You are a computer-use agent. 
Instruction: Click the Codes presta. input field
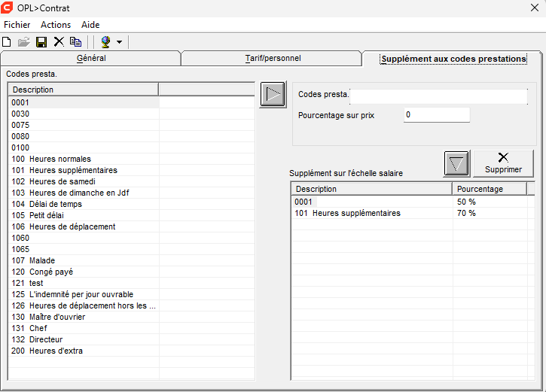[438, 96]
